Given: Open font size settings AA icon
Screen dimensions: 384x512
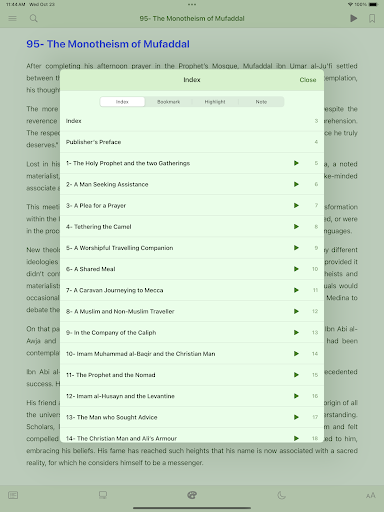Looking at the screenshot, I should 371,495.
